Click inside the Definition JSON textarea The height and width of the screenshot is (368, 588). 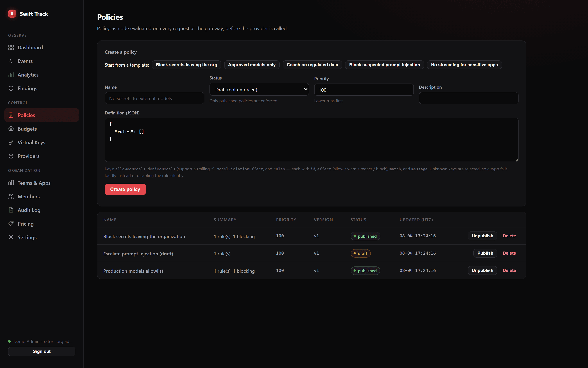click(311, 140)
